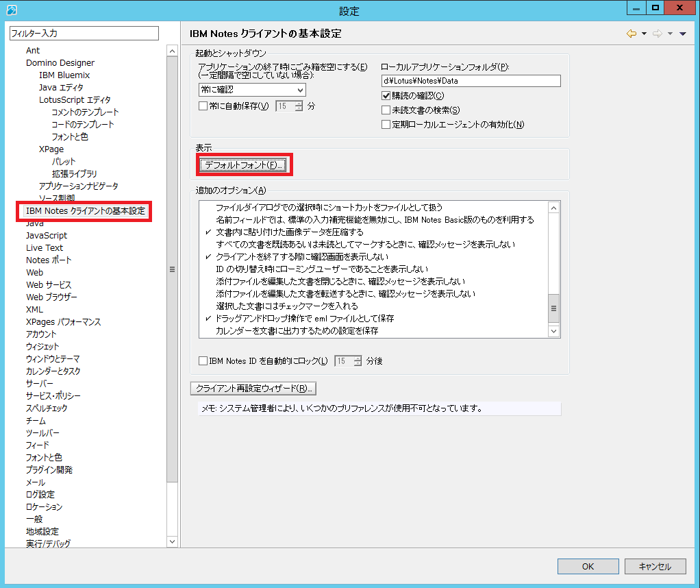Click options list scroll up arrow
This screenshot has width=700, height=588.
tap(553, 208)
